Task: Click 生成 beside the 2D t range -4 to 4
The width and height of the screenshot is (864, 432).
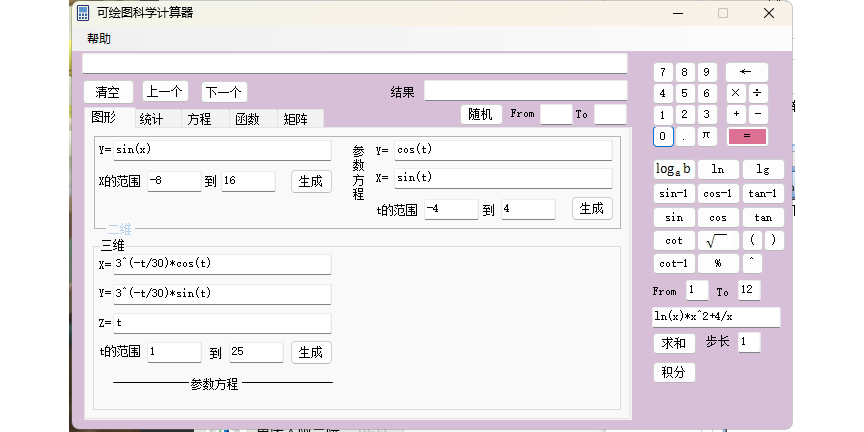Action: tap(592, 209)
